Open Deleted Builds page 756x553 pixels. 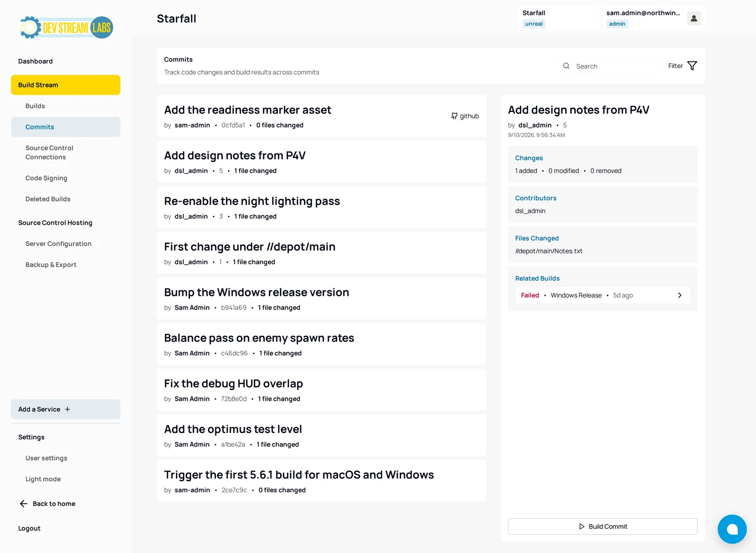pos(48,199)
